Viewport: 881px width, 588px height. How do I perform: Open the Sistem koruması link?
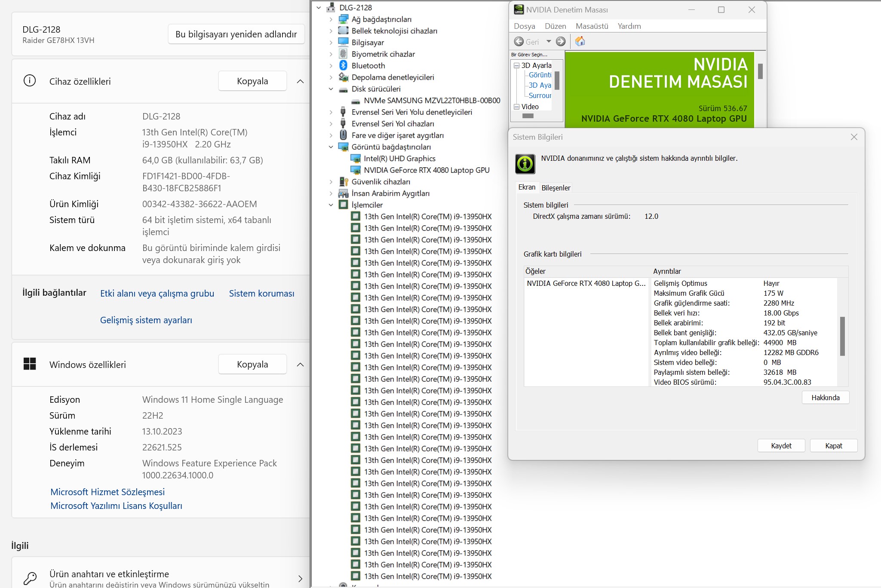[261, 293]
